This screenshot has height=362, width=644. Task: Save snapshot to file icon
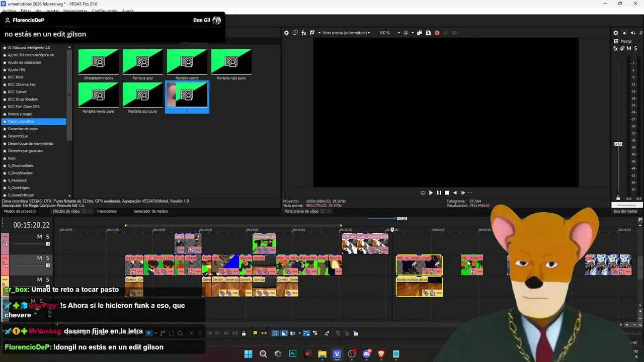[428, 33]
